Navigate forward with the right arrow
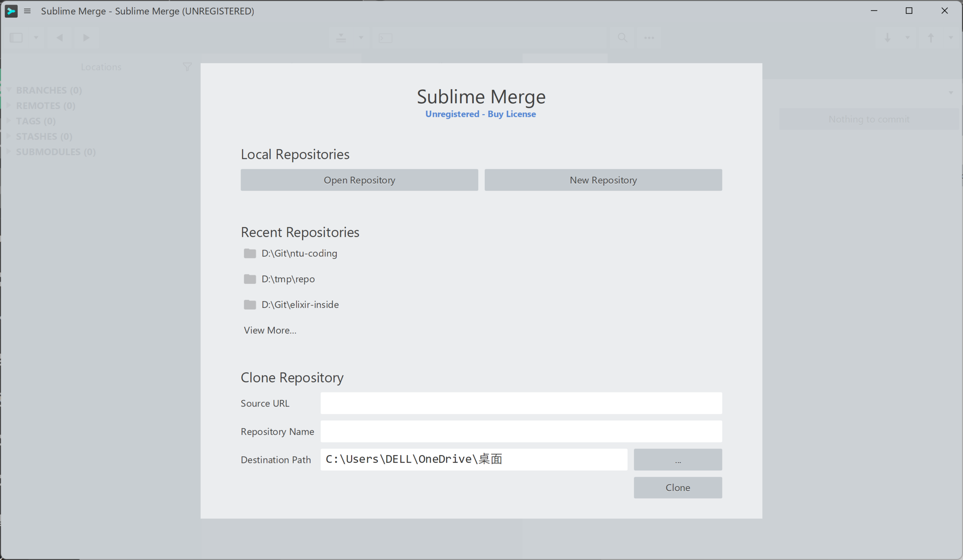The image size is (963, 560). click(86, 38)
